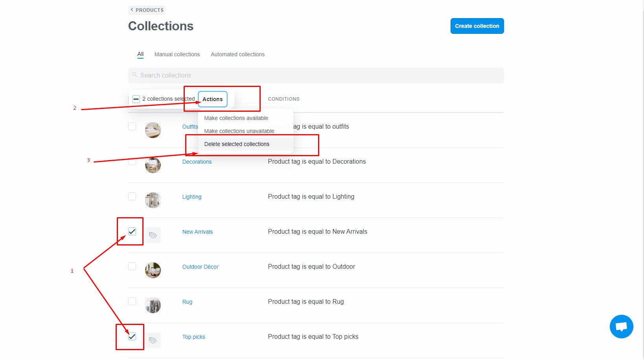This screenshot has height=360, width=644.
Task: Choose Make collections available
Action: (x=236, y=118)
